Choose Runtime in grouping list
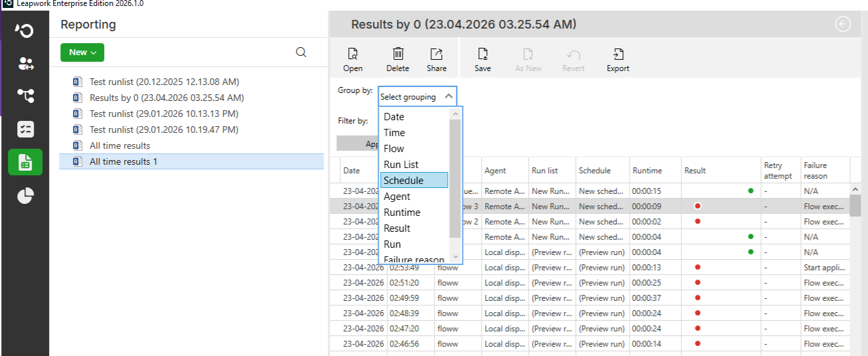Viewport: 868px width, 356px height. pos(414,212)
